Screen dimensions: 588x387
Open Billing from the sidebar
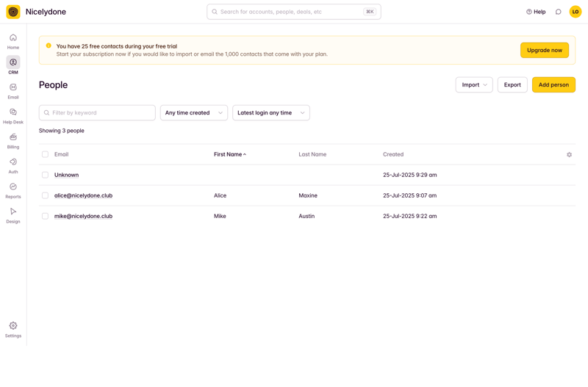[x=13, y=141]
